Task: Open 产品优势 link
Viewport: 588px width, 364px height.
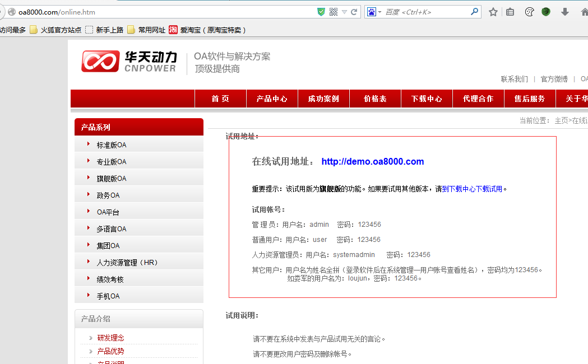Action: coord(110,351)
